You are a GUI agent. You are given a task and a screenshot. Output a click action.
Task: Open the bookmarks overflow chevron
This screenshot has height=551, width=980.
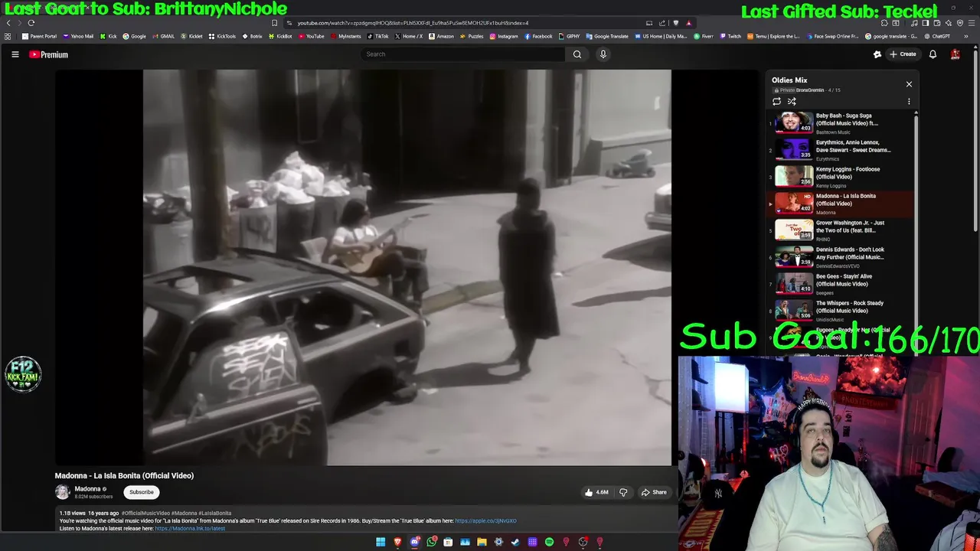(x=966, y=36)
